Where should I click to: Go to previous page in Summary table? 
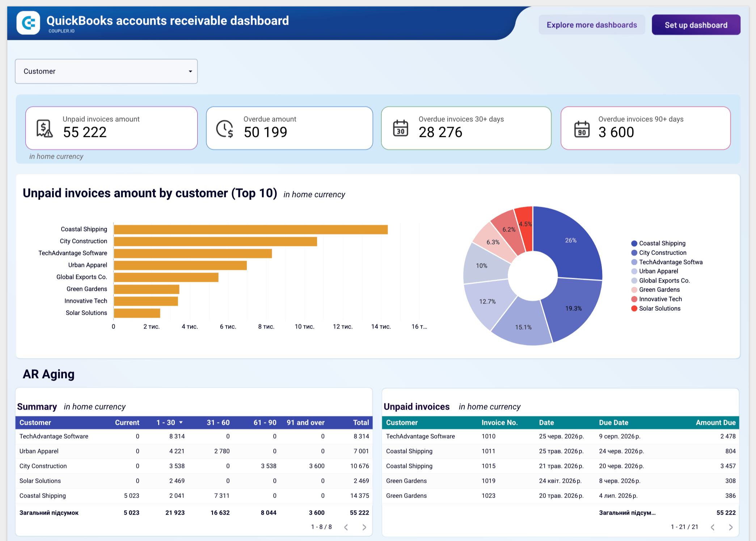tap(346, 527)
